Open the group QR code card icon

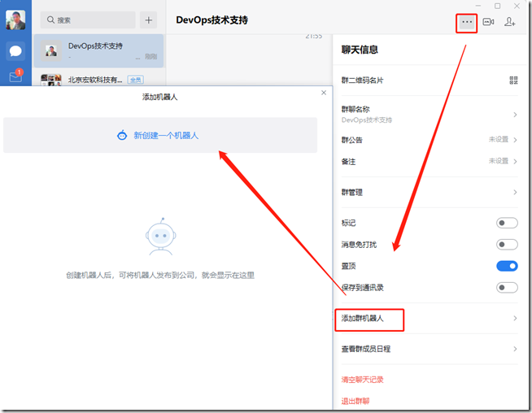pos(513,80)
